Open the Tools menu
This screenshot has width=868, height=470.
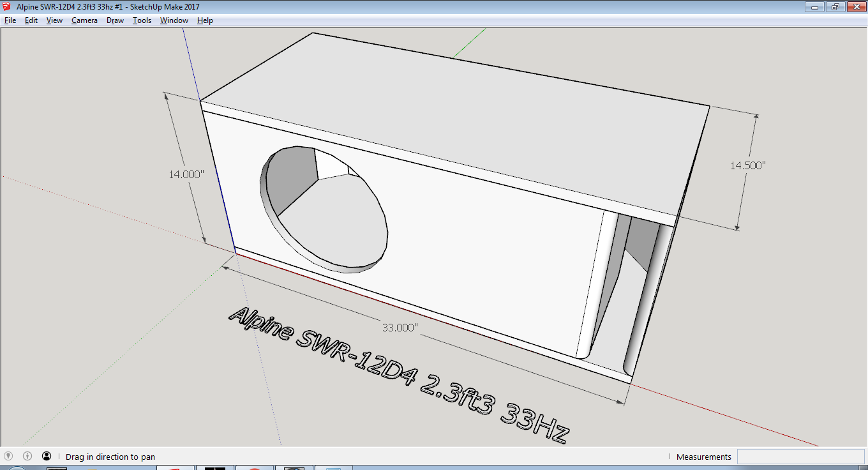[142, 20]
